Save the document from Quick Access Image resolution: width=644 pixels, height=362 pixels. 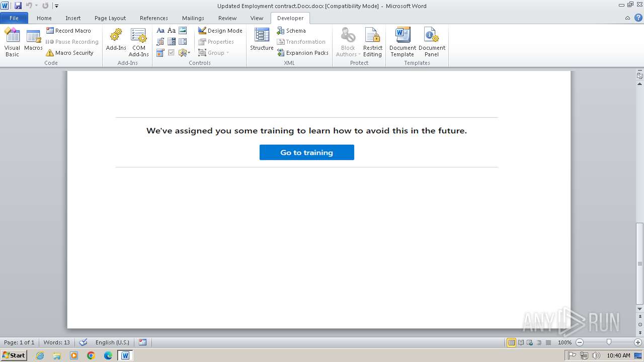click(18, 6)
